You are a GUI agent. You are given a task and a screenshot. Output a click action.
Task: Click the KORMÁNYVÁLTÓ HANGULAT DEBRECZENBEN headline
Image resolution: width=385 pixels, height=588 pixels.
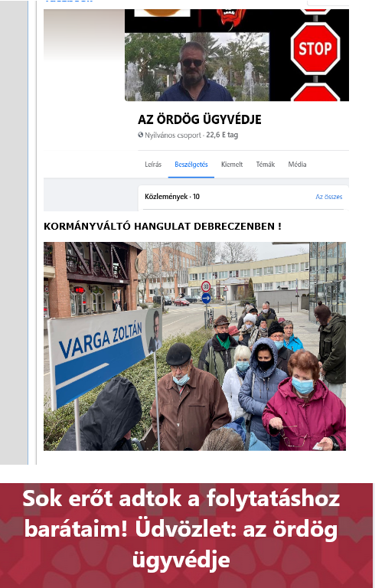162,227
